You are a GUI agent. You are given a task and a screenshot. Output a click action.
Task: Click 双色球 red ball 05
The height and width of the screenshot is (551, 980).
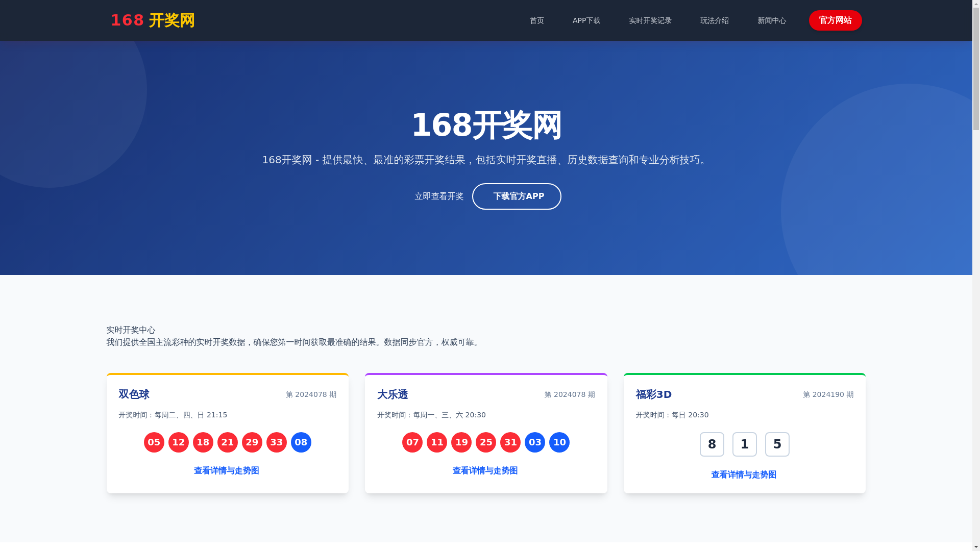click(154, 442)
